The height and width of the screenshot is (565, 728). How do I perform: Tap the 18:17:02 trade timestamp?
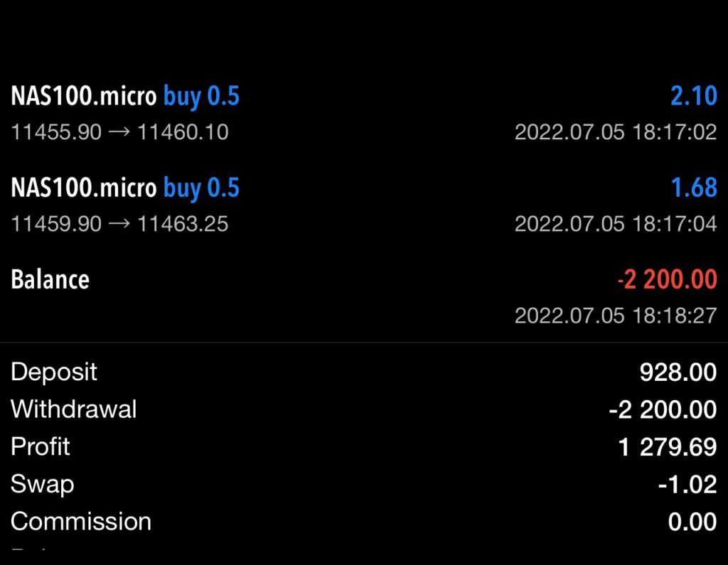click(615, 132)
